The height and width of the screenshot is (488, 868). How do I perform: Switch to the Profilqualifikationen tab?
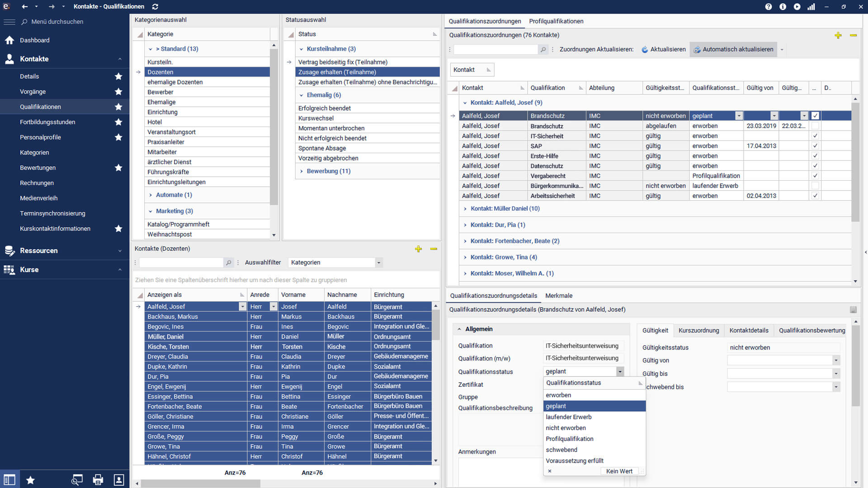(x=556, y=21)
